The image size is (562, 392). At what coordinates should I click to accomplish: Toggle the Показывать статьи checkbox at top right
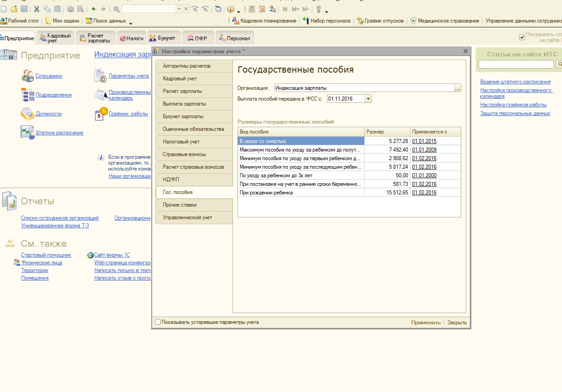click(522, 37)
